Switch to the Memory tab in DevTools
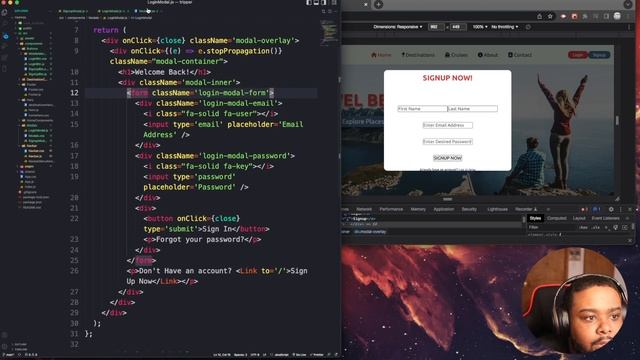 pos(418,209)
